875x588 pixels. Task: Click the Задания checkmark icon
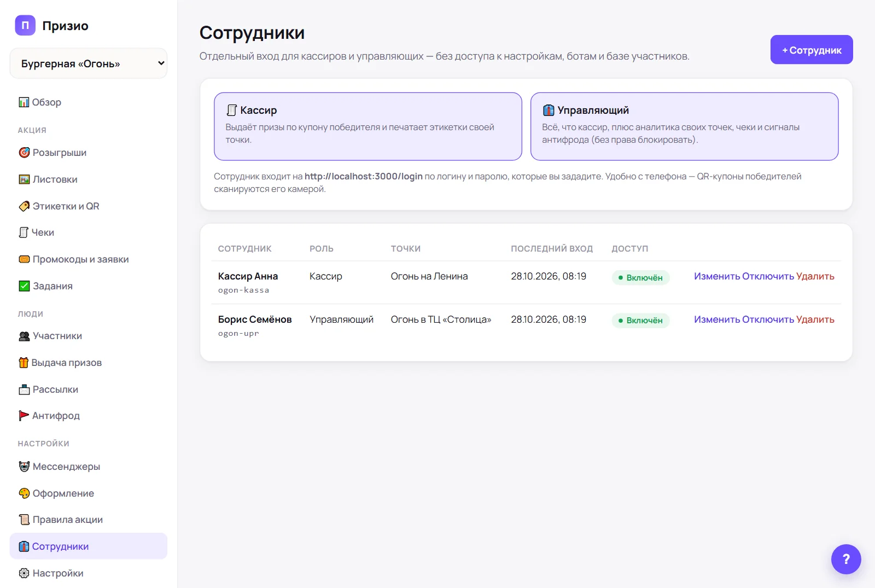(24, 286)
